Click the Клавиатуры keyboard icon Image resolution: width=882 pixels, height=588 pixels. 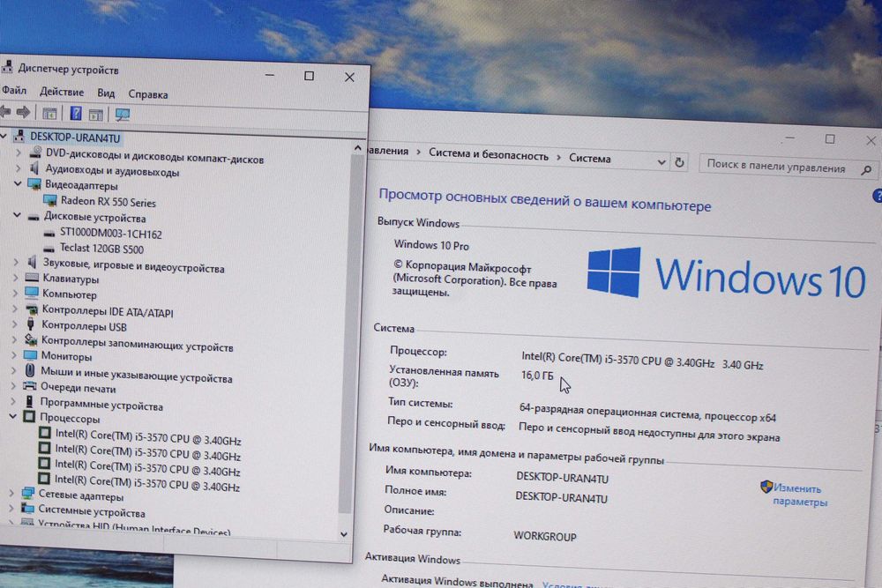pyautogui.click(x=32, y=278)
